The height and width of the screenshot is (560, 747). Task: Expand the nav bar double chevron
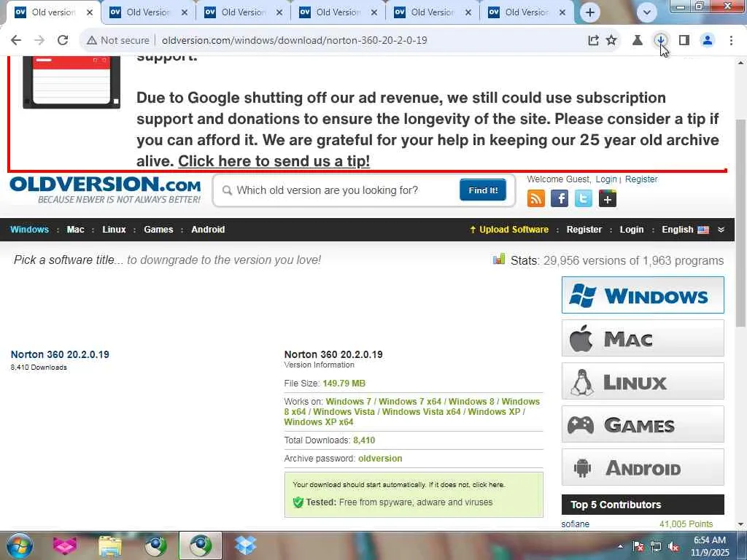click(x=721, y=230)
